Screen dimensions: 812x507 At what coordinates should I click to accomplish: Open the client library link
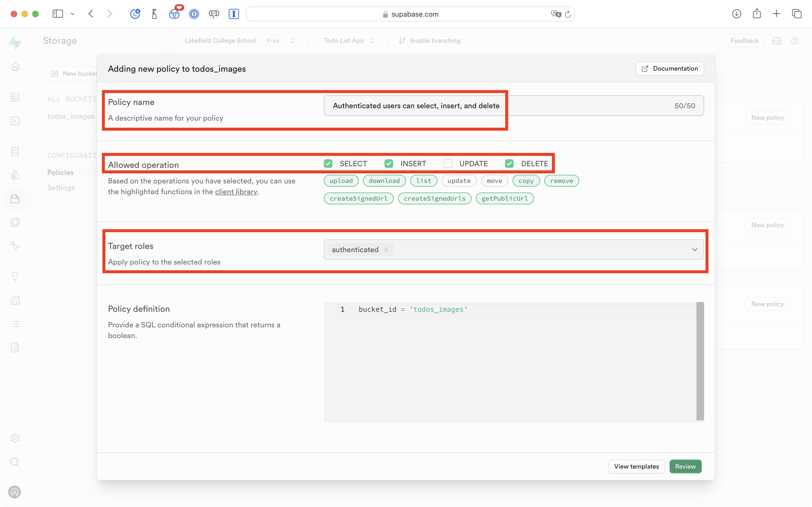[x=236, y=191]
